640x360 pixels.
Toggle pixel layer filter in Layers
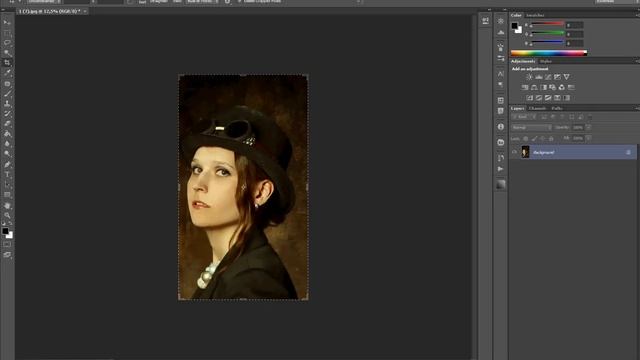544,117
